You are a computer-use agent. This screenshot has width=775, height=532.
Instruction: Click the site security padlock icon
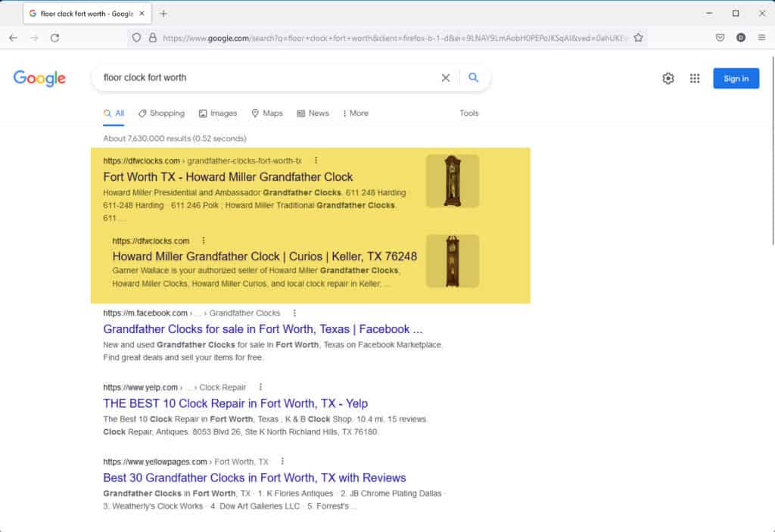(x=153, y=38)
